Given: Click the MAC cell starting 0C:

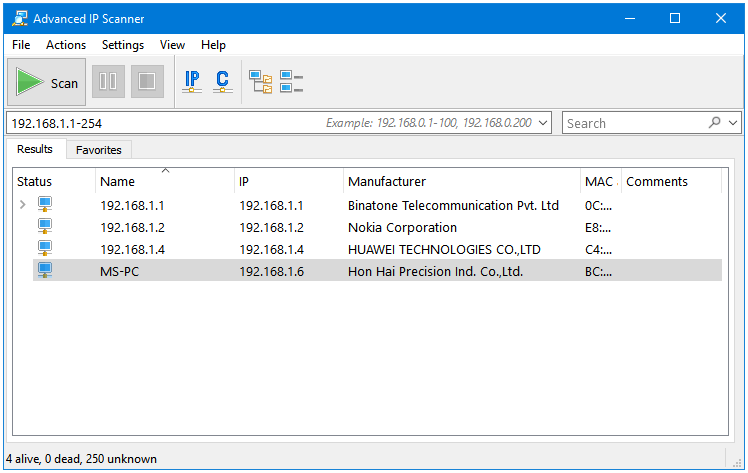Looking at the screenshot, I should (598, 206).
